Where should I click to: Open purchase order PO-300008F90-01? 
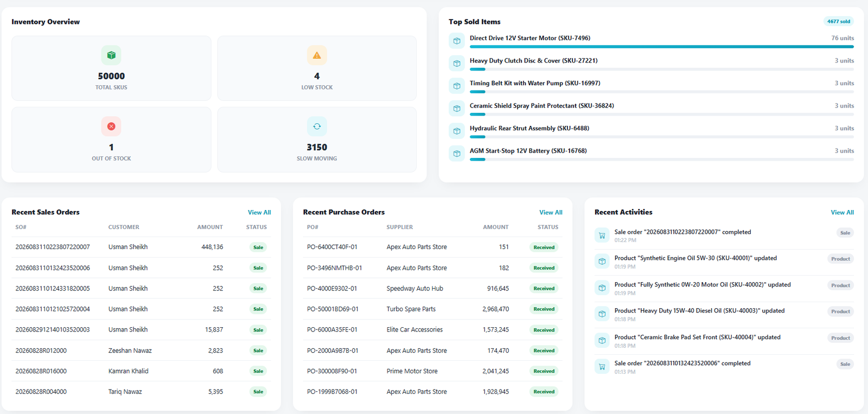tap(332, 371)
